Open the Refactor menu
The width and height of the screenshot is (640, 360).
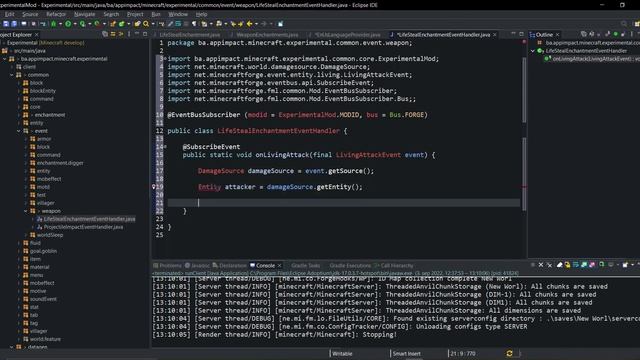56,14
